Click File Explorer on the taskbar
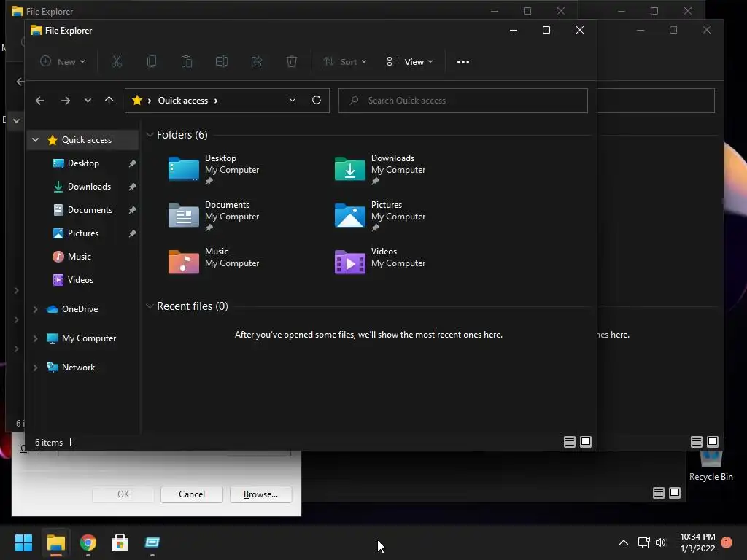Image resolution: width=747 pixels, height=560 pixels. coord(55,542)
